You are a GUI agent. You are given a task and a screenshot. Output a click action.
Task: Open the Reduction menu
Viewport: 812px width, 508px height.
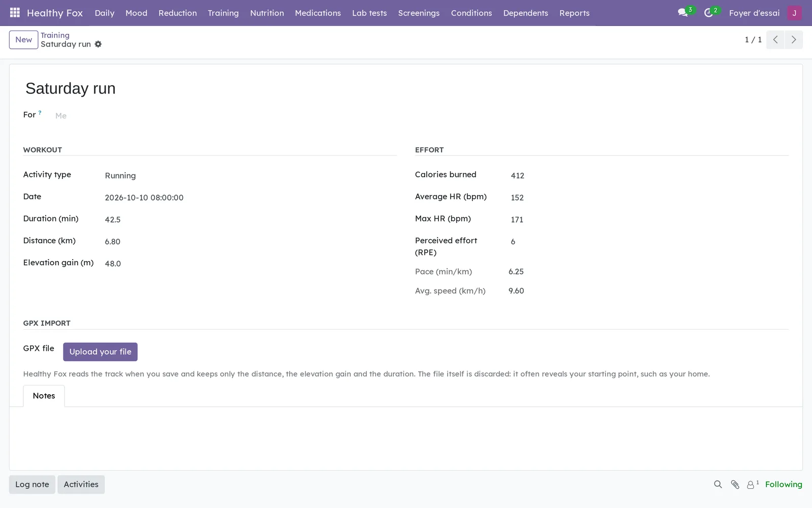178,13
